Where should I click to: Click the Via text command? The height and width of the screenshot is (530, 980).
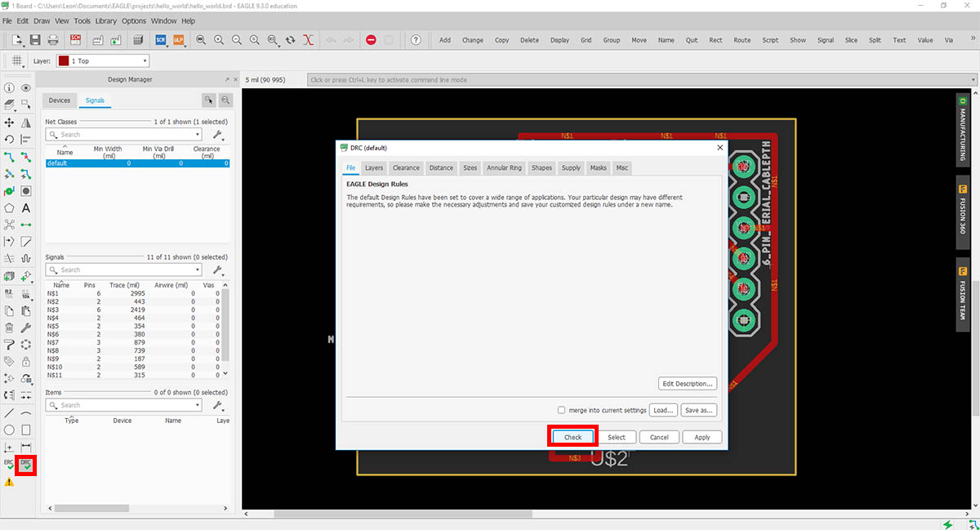click(x=948, y=40)
